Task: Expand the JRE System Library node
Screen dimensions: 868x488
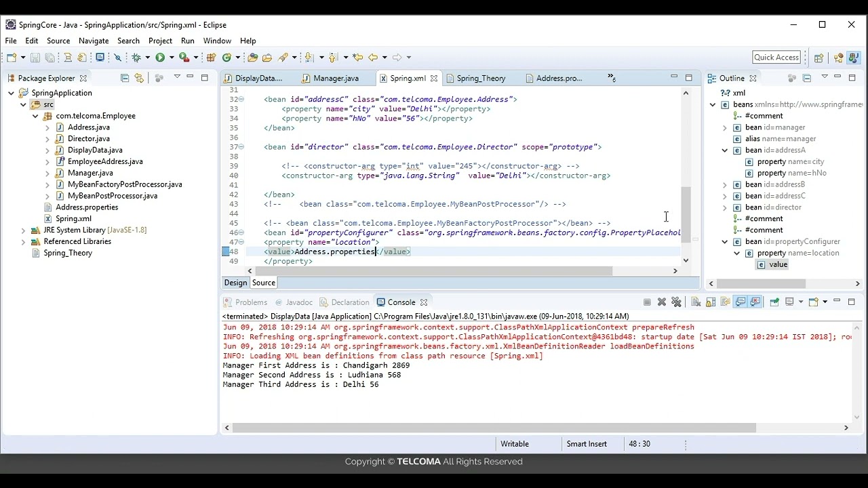Action: pos(23,230)
